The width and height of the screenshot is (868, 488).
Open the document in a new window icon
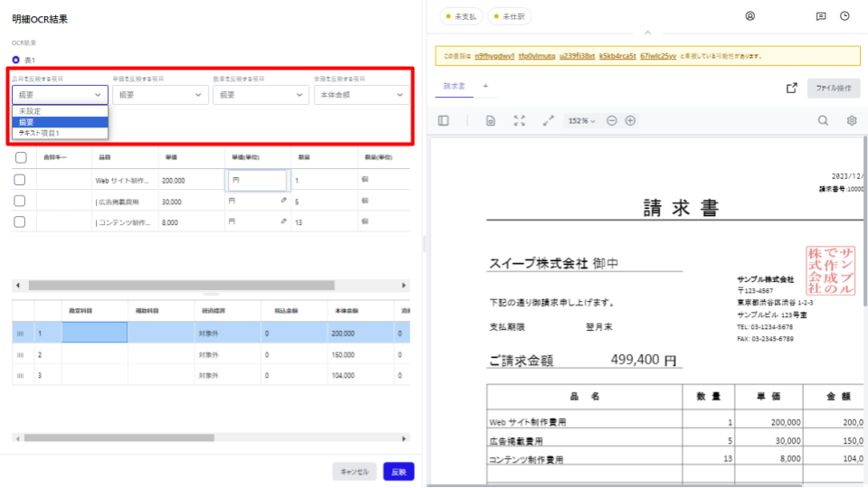click(792, 88)
